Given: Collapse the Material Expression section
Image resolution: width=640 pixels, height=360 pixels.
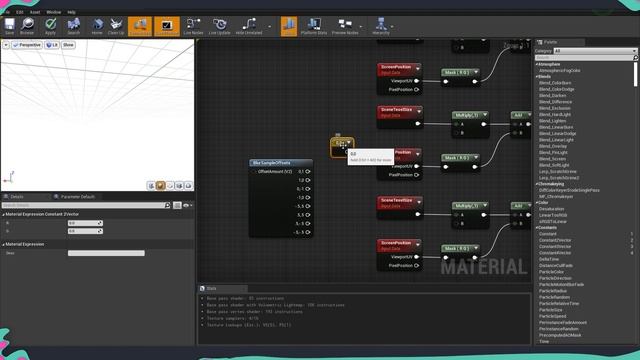Looking at the screenshot, I should 4,244.
